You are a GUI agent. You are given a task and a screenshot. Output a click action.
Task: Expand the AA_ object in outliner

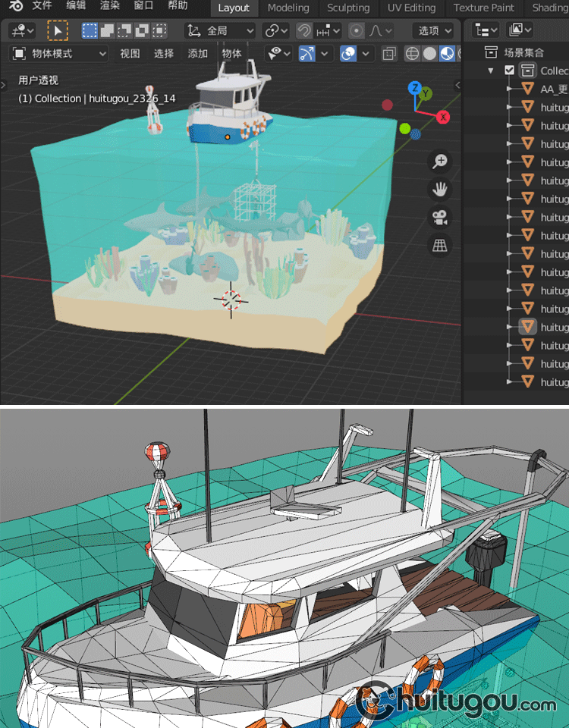510,89
